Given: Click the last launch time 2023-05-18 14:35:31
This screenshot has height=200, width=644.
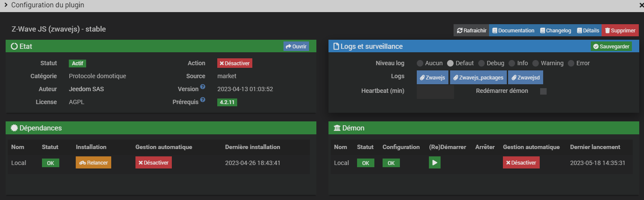Looking at the screenshot, I should [x=598, y=163].
